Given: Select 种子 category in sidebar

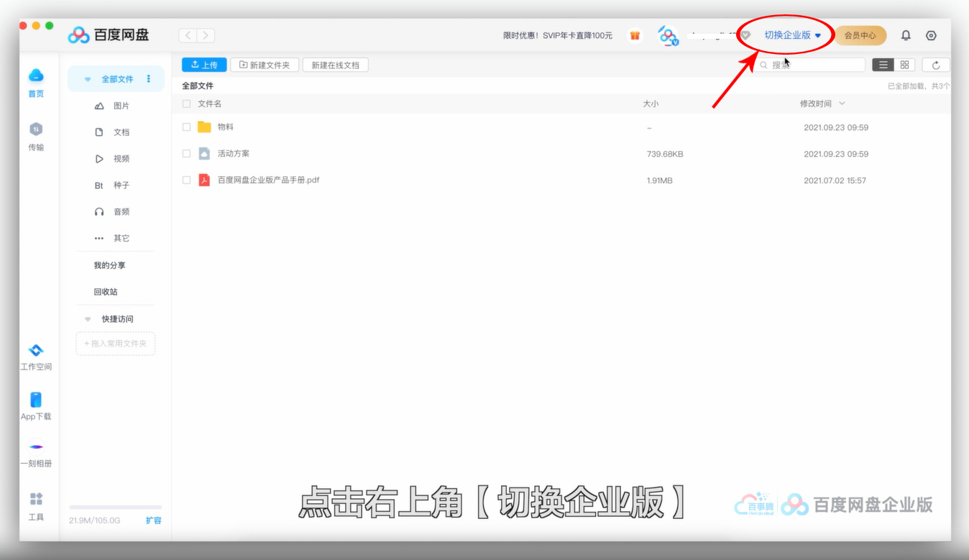Looking at the screenshot, I should [x=113, y=185].
